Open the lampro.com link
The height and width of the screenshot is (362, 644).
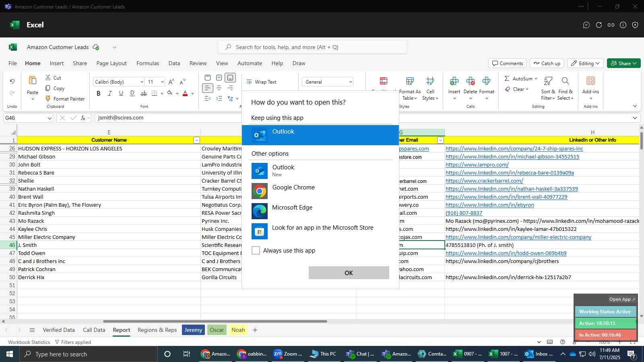click(x=477, y=165)
